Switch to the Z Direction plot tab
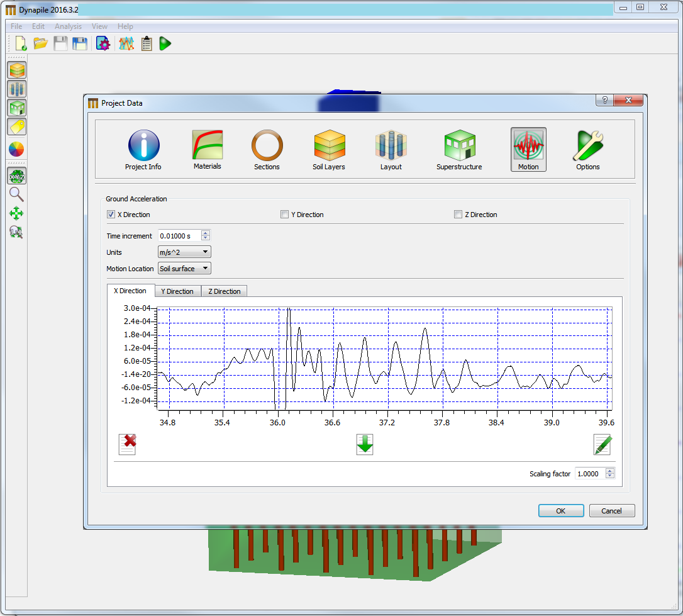 pos(225,291)
